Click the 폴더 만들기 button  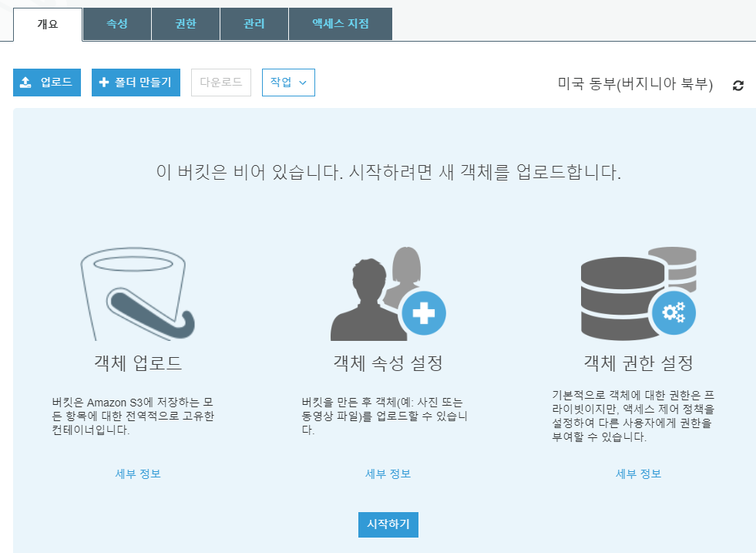pyautogui.click(x=136, y=83)
